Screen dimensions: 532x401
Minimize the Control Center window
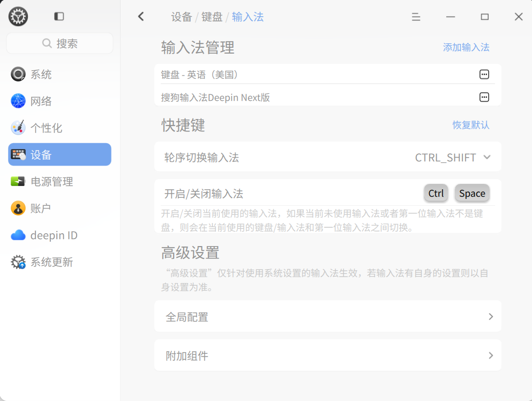(451, 17)
